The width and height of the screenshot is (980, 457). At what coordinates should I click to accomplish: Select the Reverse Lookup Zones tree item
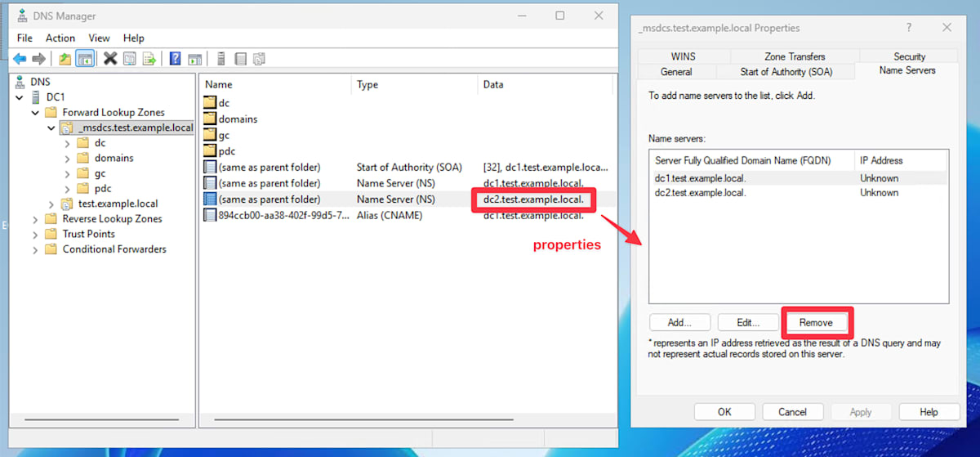point(112,219)
